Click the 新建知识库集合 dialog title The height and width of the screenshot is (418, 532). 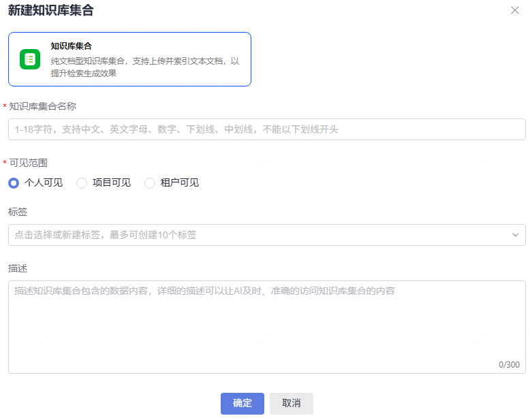51,10
